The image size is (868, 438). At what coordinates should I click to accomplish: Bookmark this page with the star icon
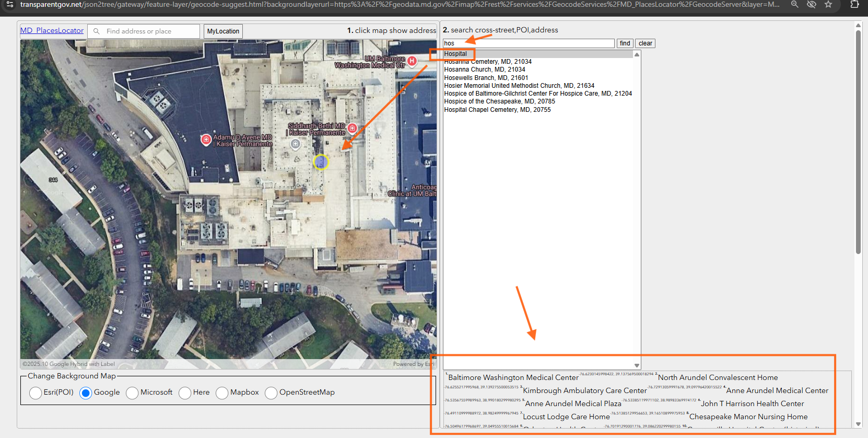click(x=828, y=4)
